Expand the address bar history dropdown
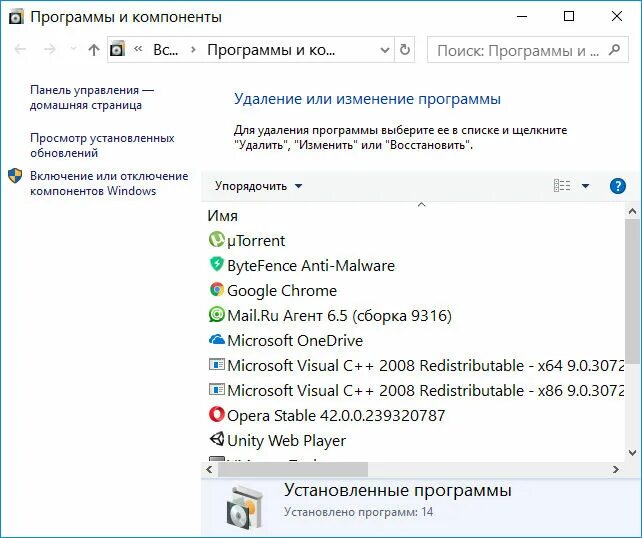642x538 pixels. pos(384,50)
